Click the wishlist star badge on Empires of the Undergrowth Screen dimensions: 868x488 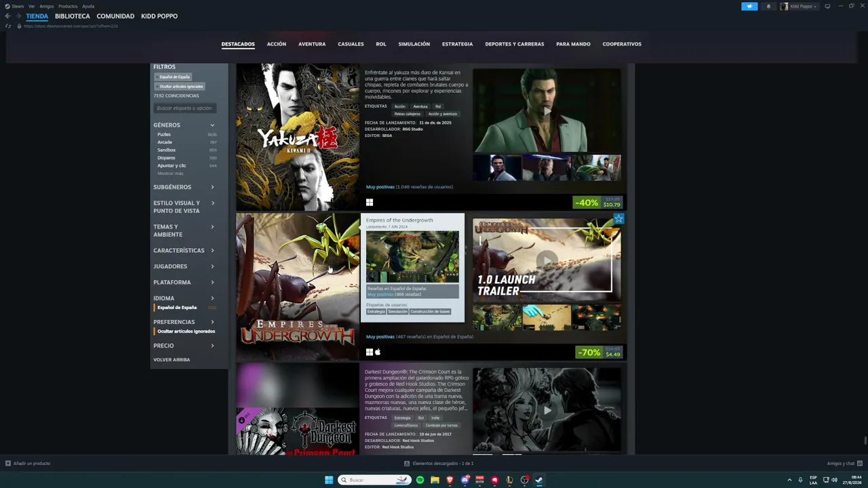(x=618, y=219)
